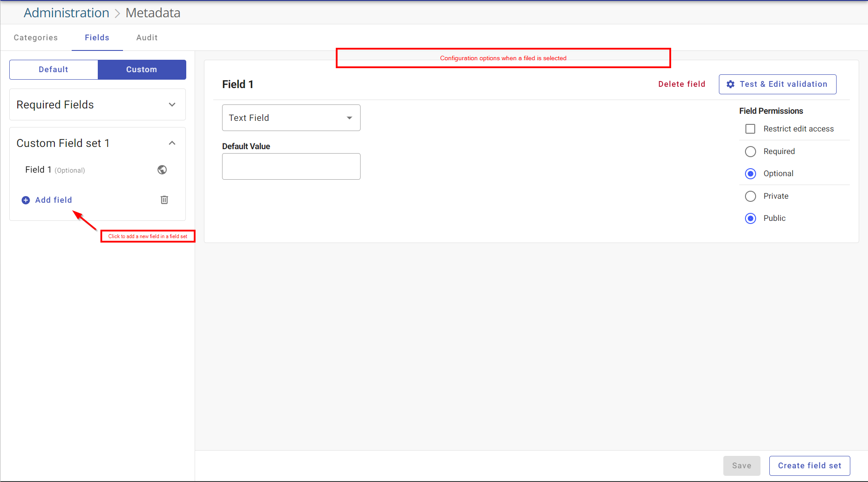Click into the Default Value input box
868x482 pixels.
[x=291, y=166]
